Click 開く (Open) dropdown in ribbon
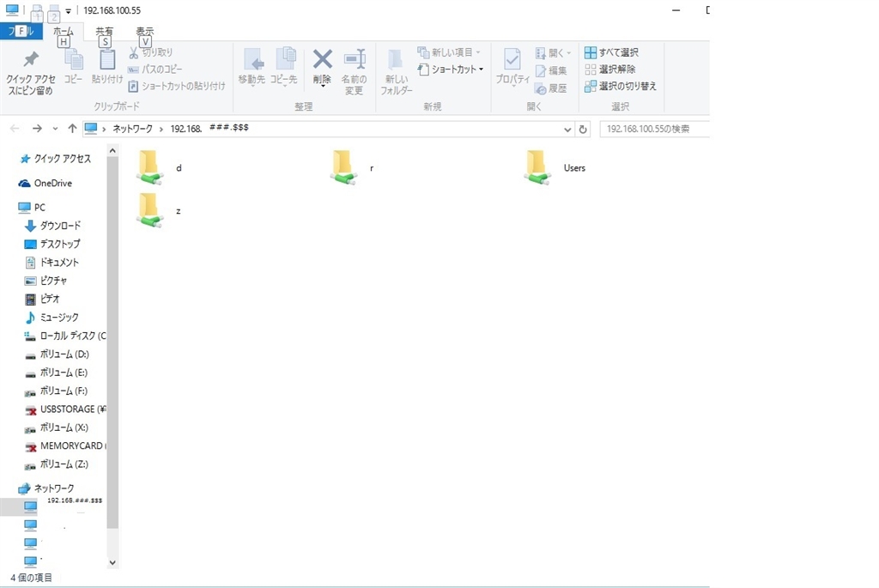879x588 pixels. (554, 53)
